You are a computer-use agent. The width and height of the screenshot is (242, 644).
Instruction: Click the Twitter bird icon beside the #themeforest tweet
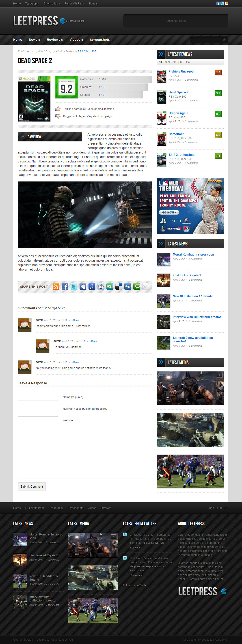(x=125, y=535)
